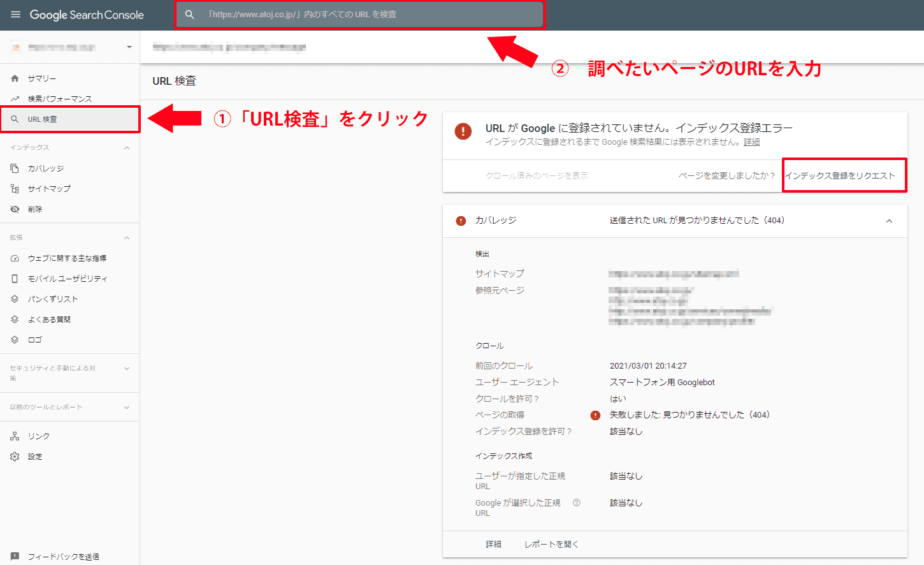Click the pages icon beside カバレッジ

pyautogui.click(x=15, y=168)
